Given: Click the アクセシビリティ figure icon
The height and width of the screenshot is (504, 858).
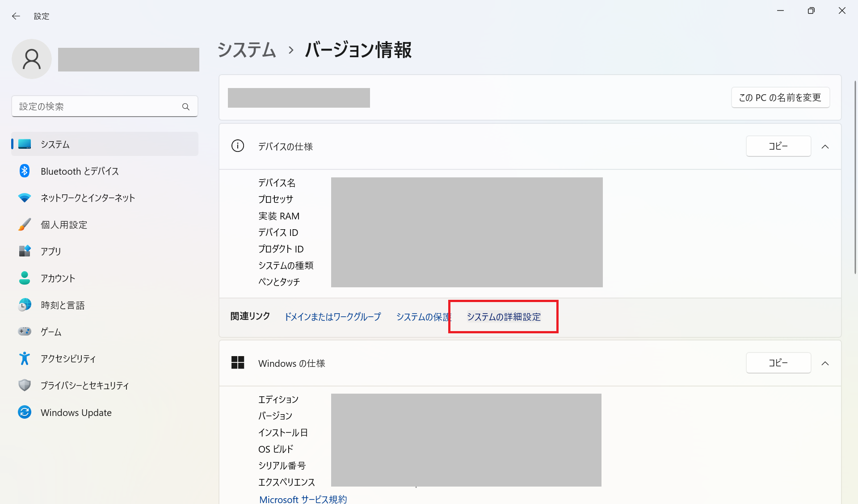Looking at the screenshot, I should point(25,358).
